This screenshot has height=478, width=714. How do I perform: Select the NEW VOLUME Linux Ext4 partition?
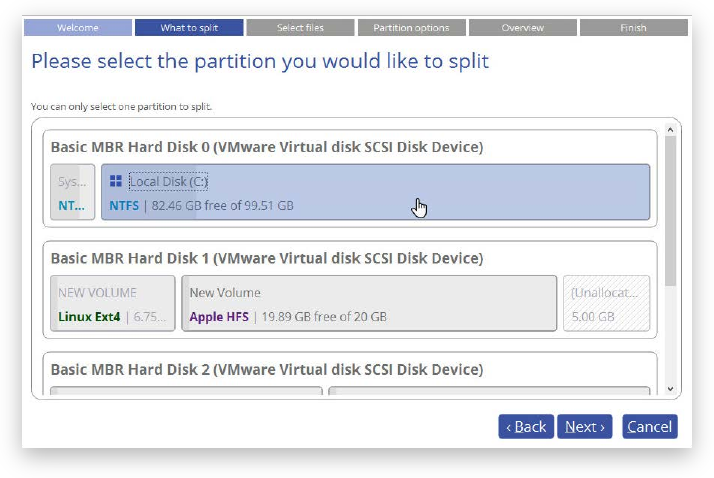[x=113, y=304]
